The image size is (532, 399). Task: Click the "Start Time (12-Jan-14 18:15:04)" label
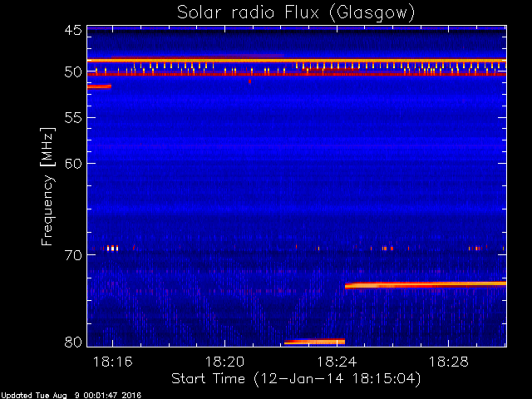pyautogui.click(x=296, y=379)
